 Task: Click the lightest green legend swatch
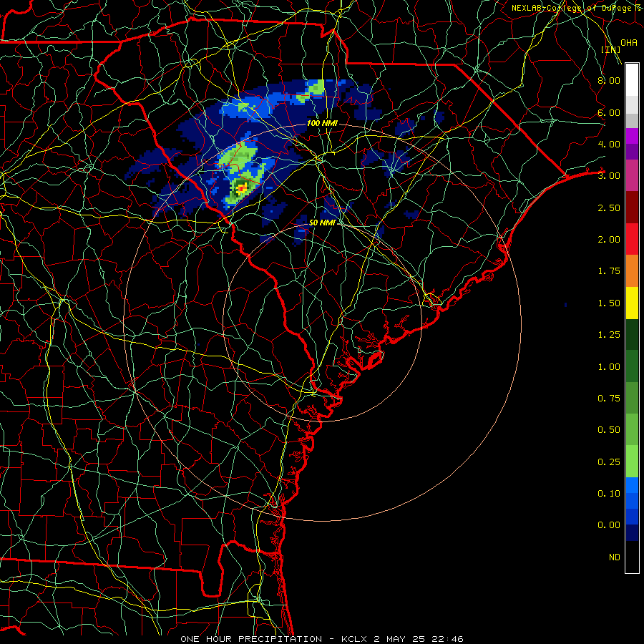pos(632,462)
